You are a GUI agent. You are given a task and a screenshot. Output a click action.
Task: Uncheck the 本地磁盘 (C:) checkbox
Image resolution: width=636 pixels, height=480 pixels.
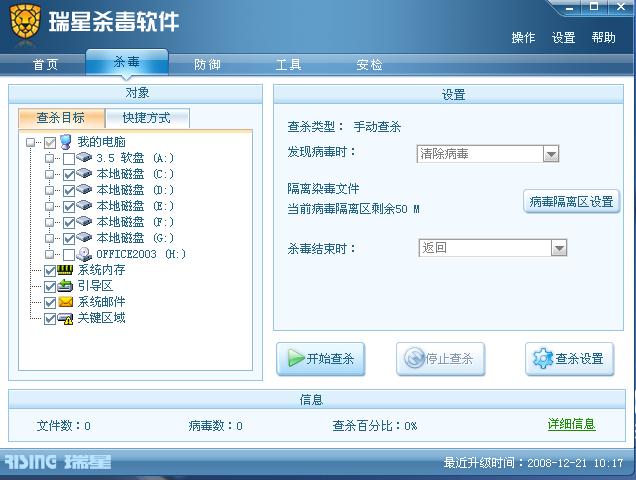(x=69, y=174)
